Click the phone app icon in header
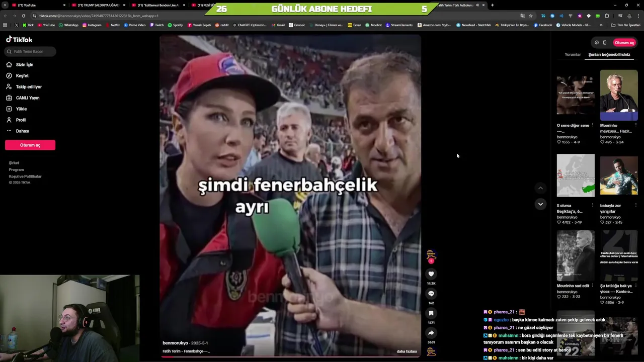 pos(605,43)
